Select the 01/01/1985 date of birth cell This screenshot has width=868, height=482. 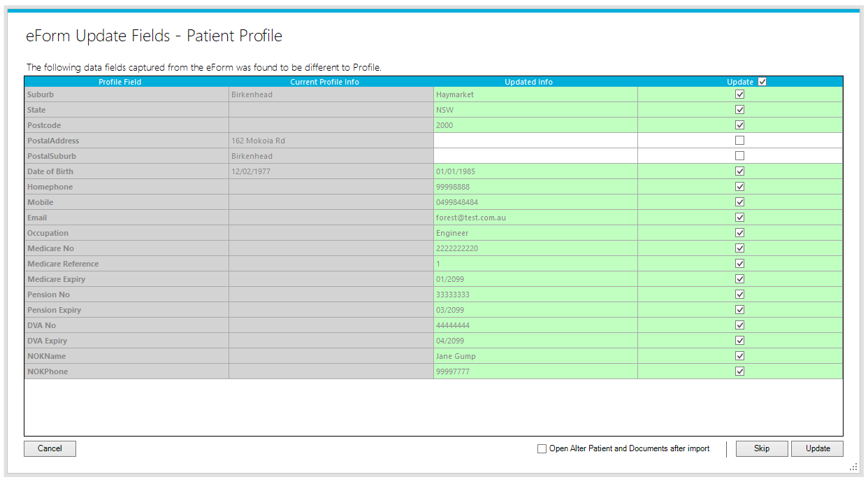coord(535,171)
